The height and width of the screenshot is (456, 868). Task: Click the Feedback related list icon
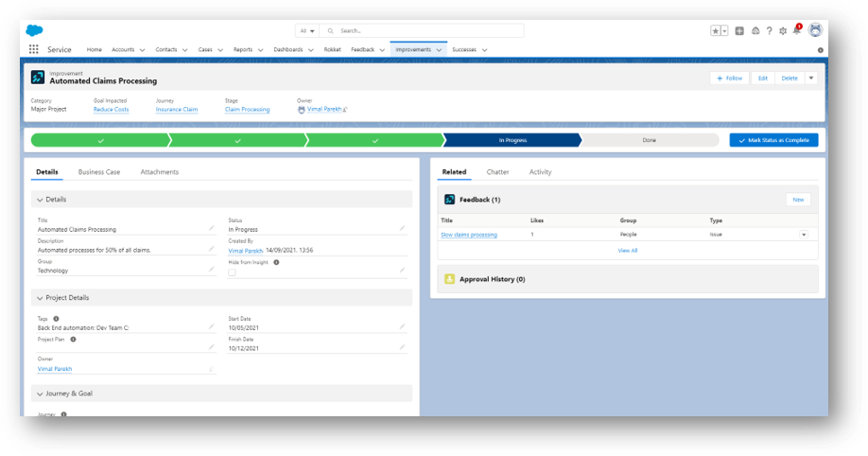(x=449, y=200)
